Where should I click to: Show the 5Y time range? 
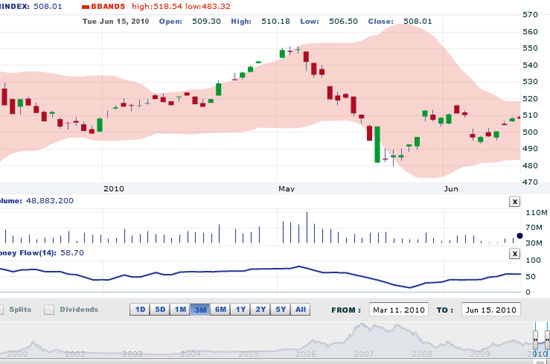[x=280, y=310]
